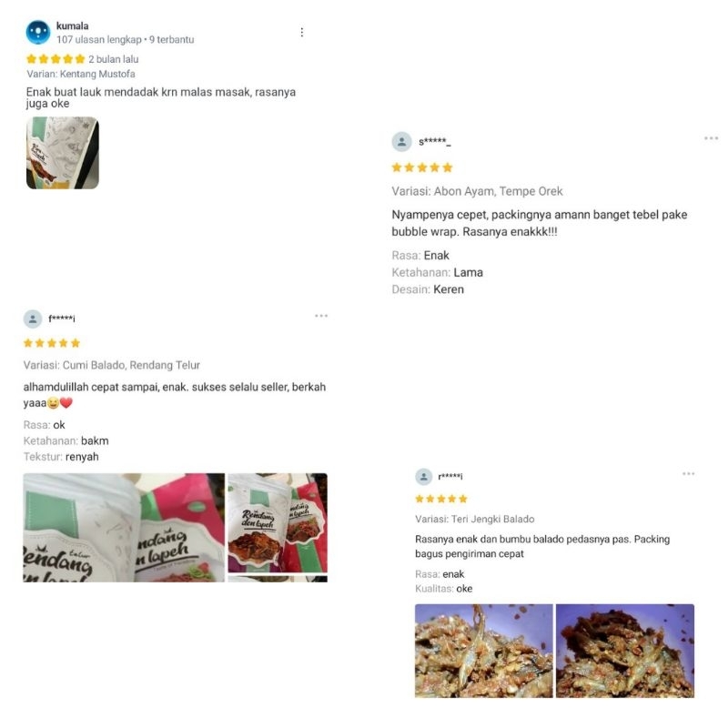This screenshot has height=728, width=728.
Task: Open three-dot menu on kumala's review
Action: (x=302, y=32)
